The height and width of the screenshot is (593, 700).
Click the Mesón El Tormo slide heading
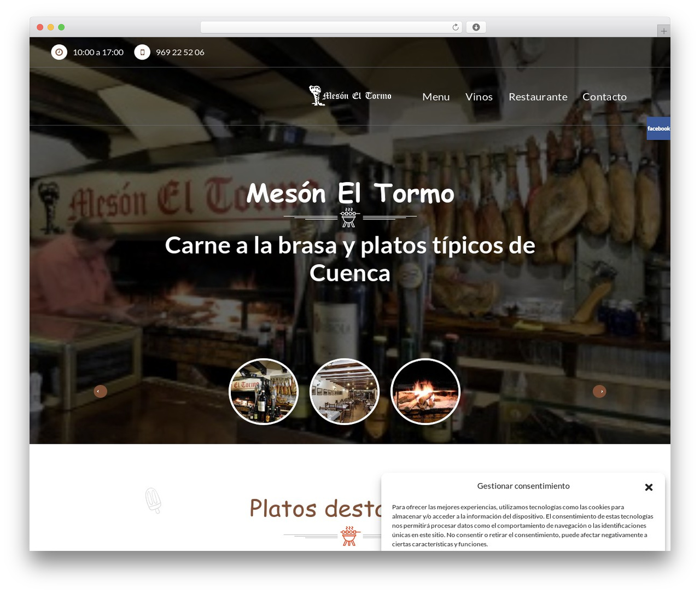[x=350, y=193]
